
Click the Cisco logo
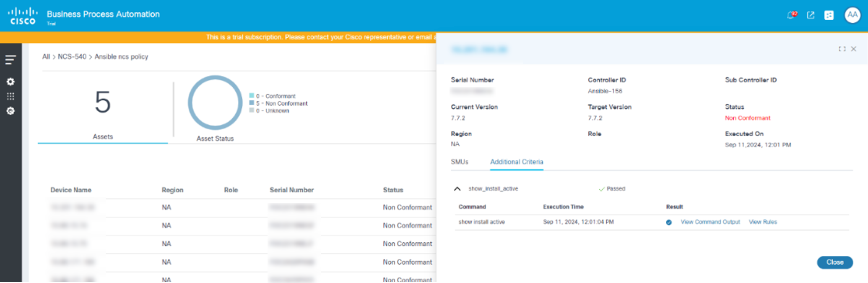coord(23,16)
